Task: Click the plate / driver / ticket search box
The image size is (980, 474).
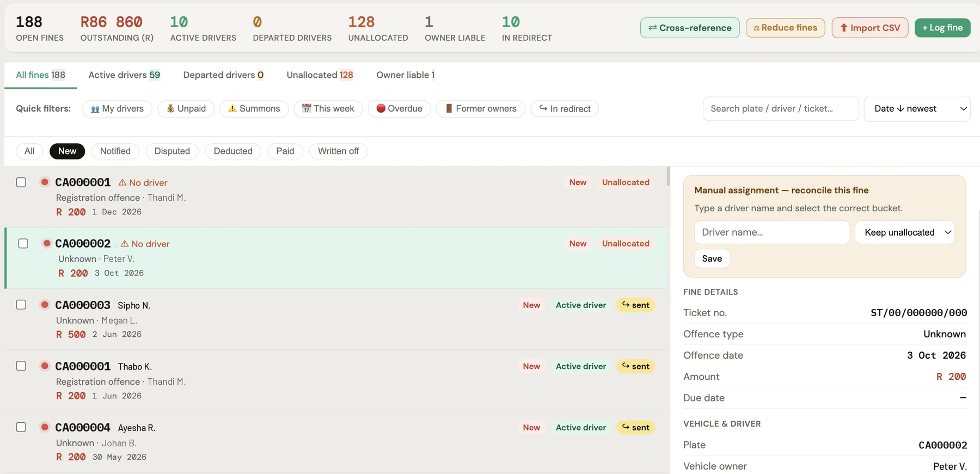Action: pos(781,109)
